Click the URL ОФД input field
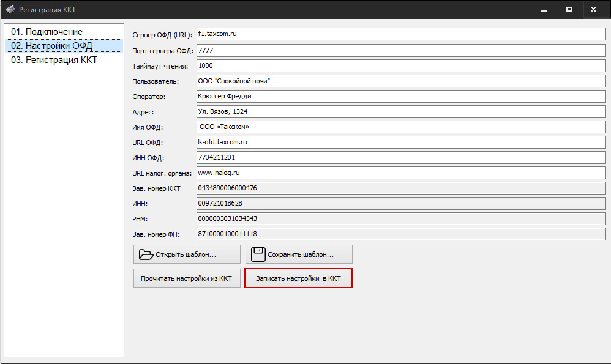 [400, 143]
